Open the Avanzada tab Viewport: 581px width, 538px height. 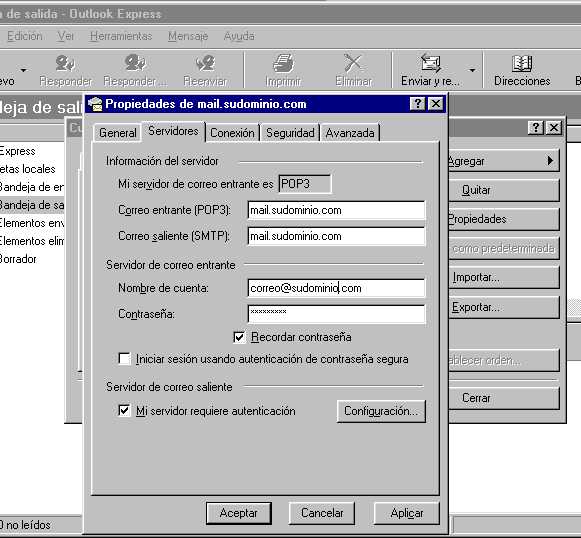350,133
